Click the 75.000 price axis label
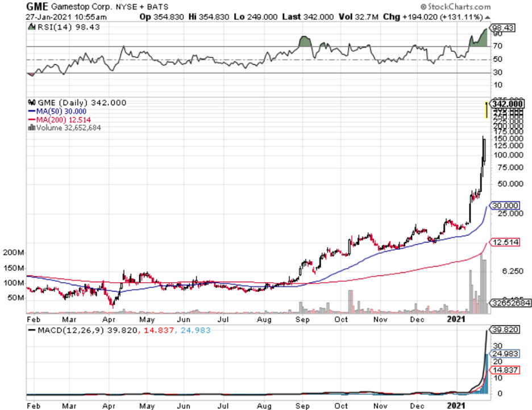 tap(510, 168)
